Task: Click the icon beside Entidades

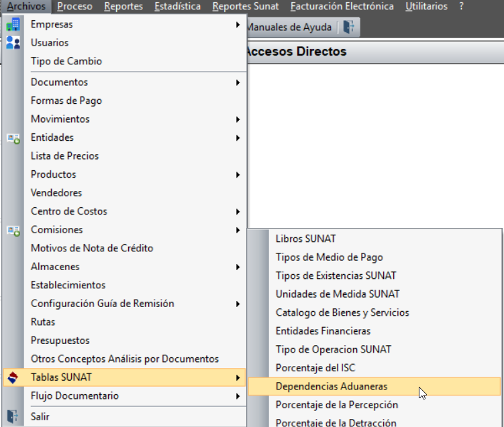Action: (13, 138)
